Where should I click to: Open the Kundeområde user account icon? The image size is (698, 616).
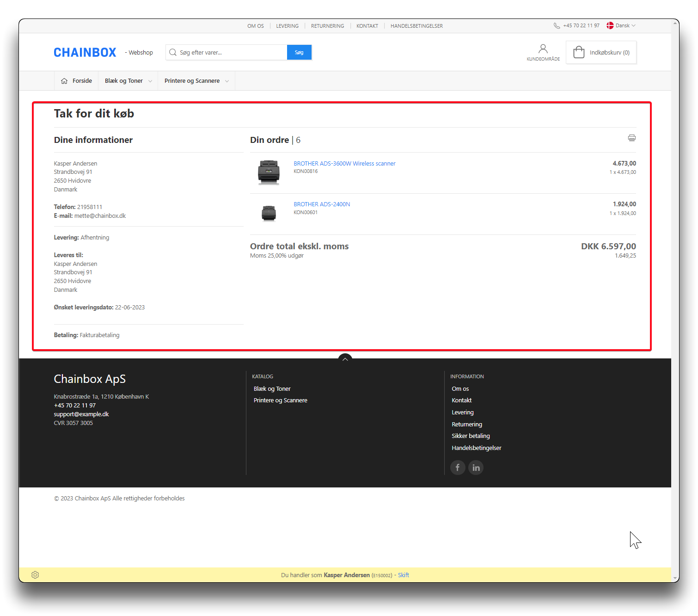543,49
